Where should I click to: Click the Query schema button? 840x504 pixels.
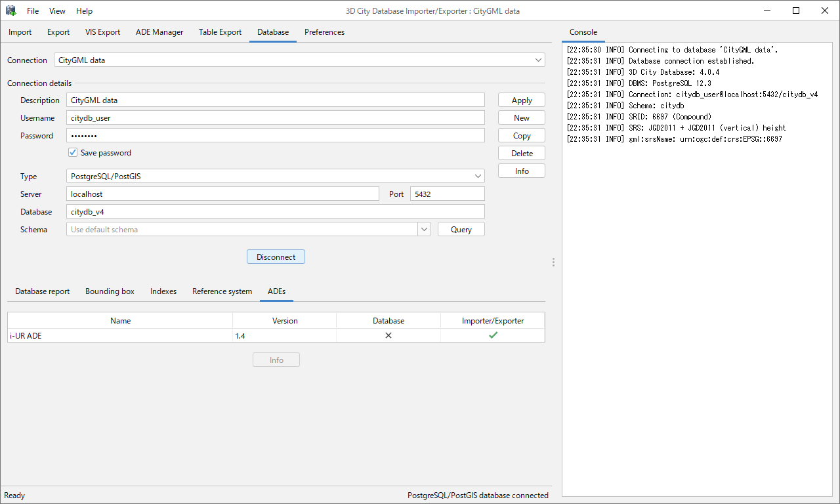[461, 229]
